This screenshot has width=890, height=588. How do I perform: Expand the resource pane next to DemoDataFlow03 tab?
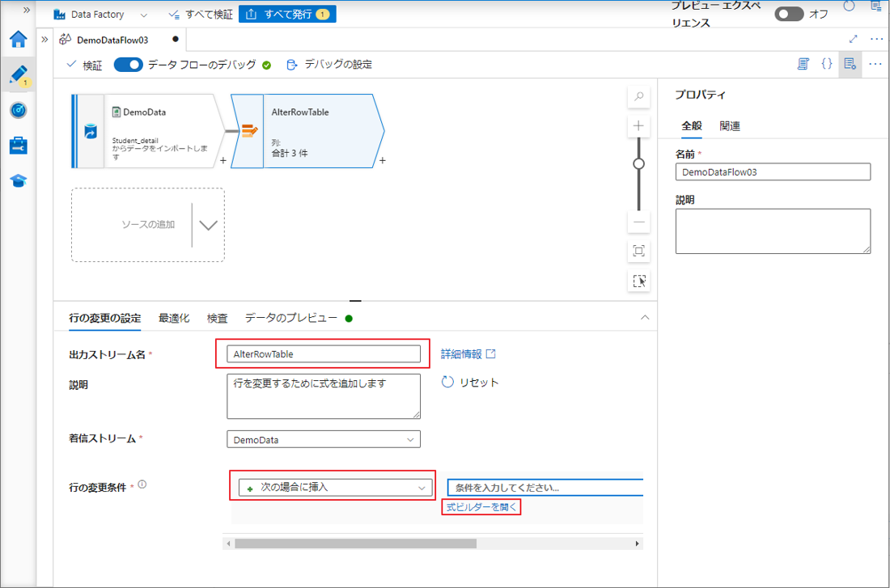coord(44,39)
